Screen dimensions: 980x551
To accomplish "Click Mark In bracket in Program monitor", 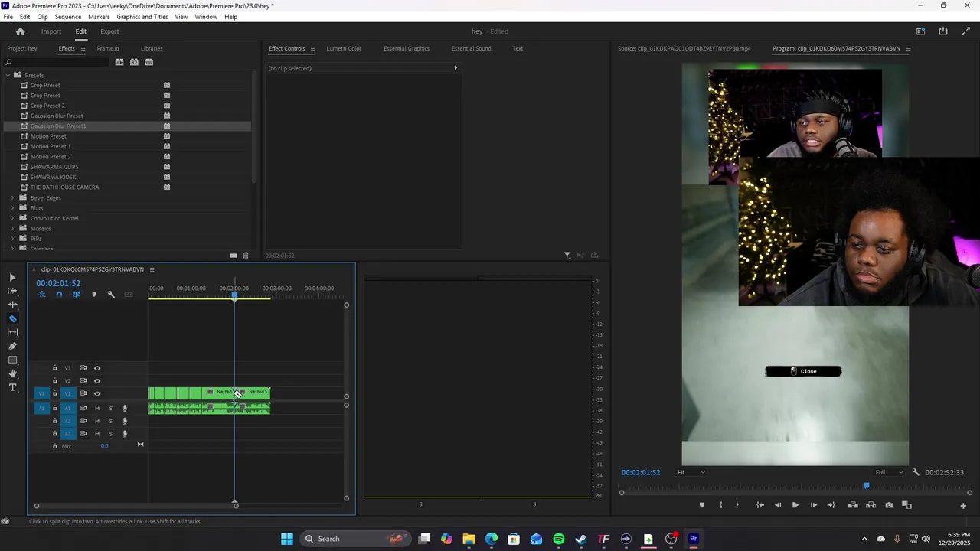I will pyautogui.click(x=720, y=505).
